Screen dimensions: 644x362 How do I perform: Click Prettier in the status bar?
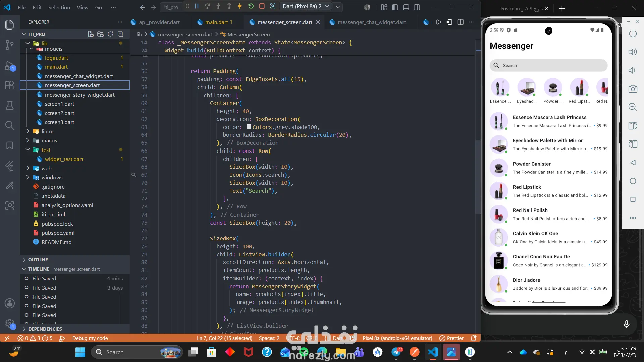[x=451, y=338]
